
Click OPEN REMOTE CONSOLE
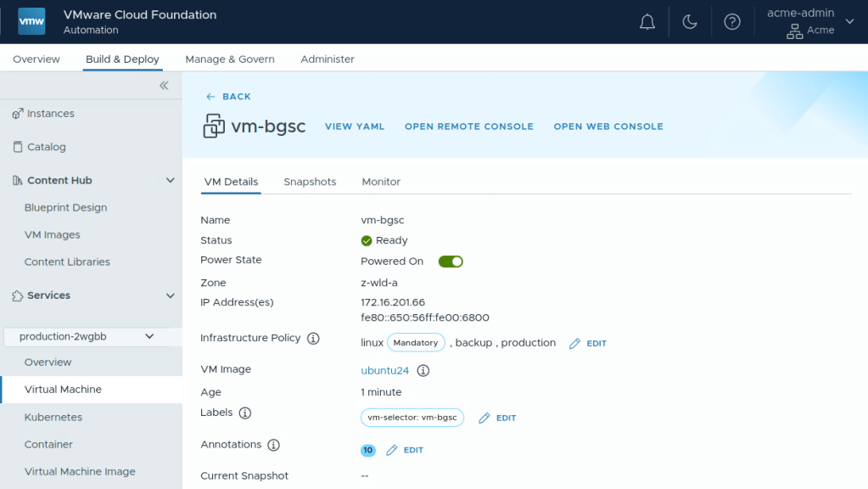point(469,126)
